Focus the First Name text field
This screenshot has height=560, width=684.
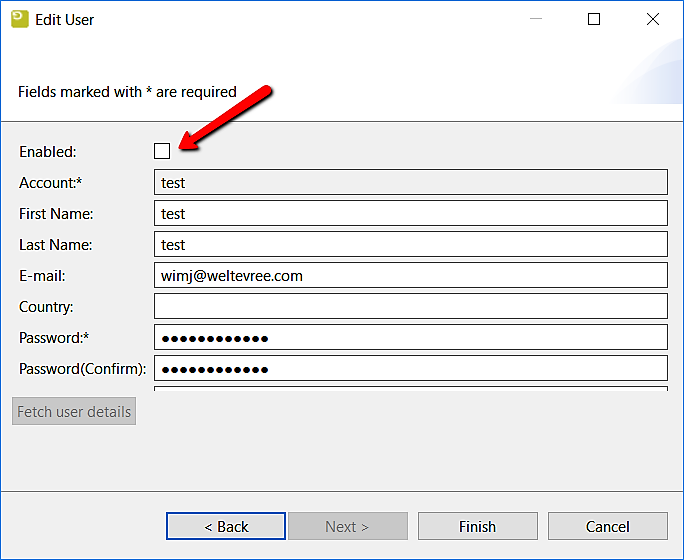pyautogui.click(x=410, y=213)
